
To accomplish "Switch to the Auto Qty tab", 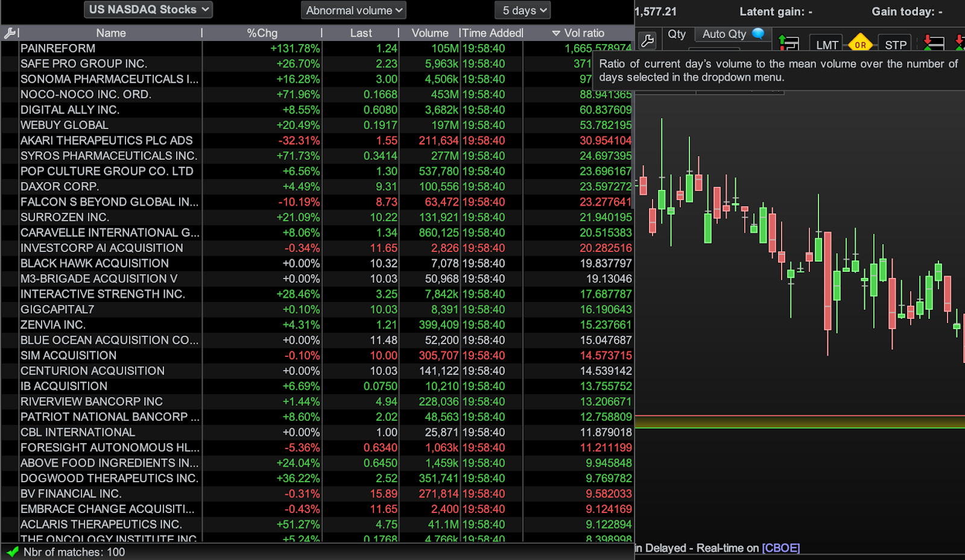I will 732,34.
